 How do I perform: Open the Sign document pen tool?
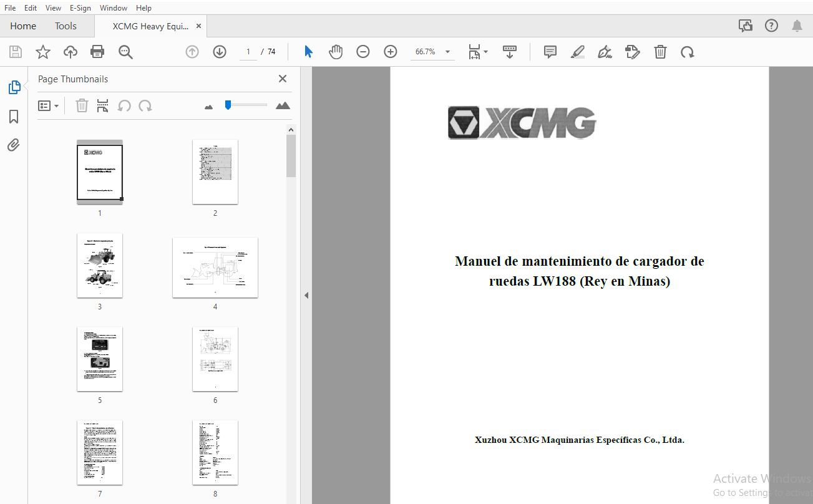coord(605,52)
